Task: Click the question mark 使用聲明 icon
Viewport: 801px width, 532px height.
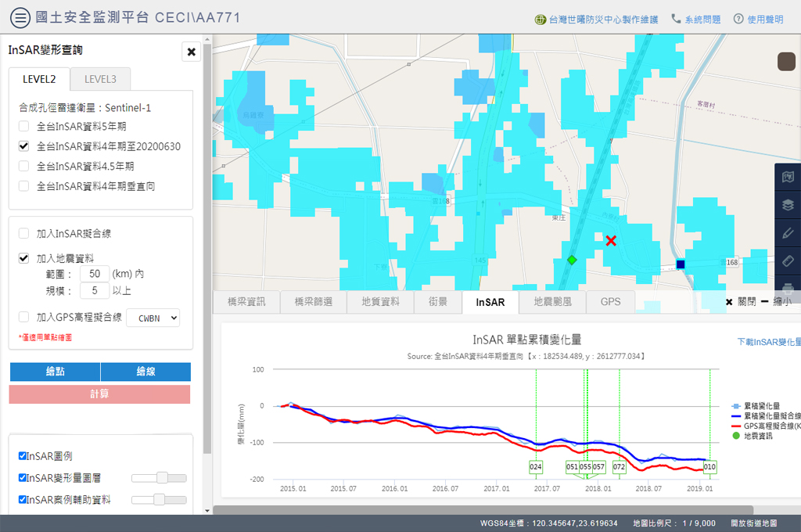Action: pyautogui.click(x=738, y=19)
